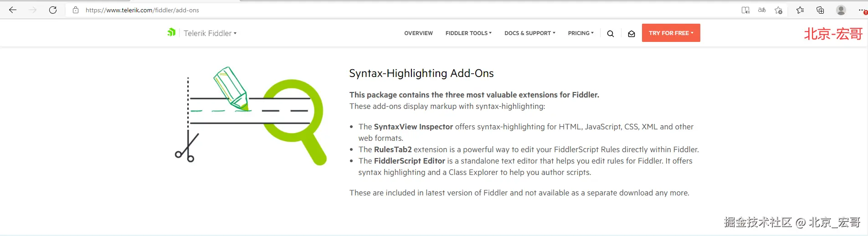The width and height of the screenshot is (868, 236).
Task: Open the favorites list icon
Action: coord(800,10)
